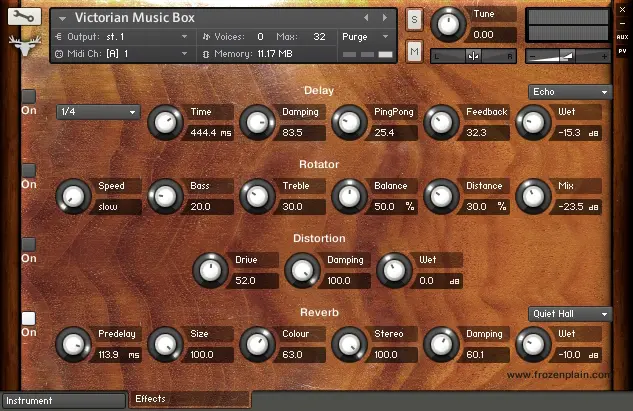633x411 pixels.
Task: Visit the www.frozenplain.com link
Action: (x=558, y=375)
